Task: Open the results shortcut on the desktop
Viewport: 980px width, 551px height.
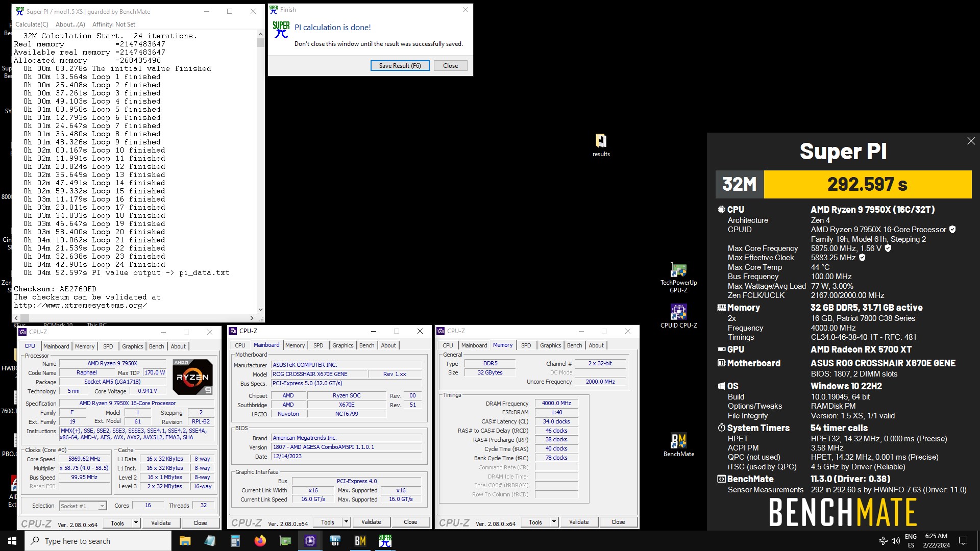Action: point(601,145)
